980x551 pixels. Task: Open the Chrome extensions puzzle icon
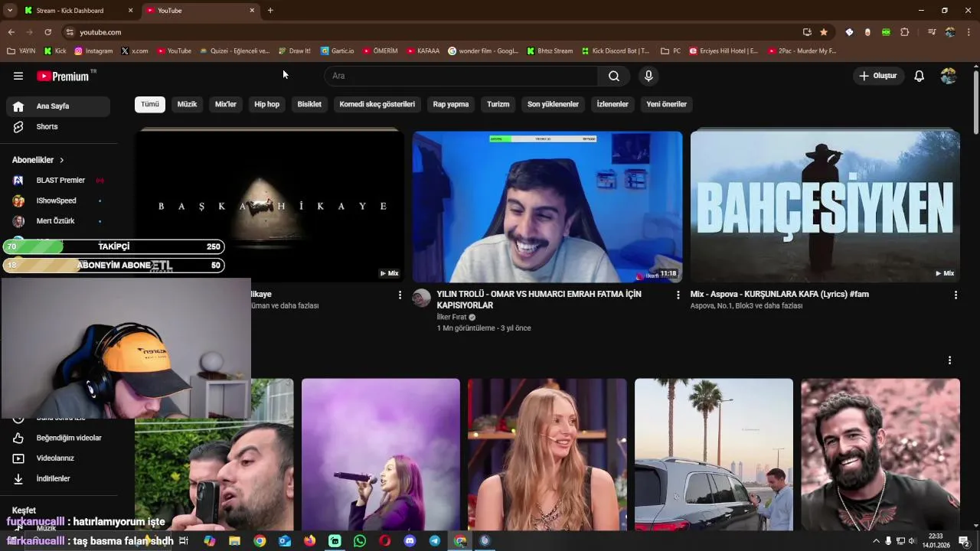(x=904, y=32)
